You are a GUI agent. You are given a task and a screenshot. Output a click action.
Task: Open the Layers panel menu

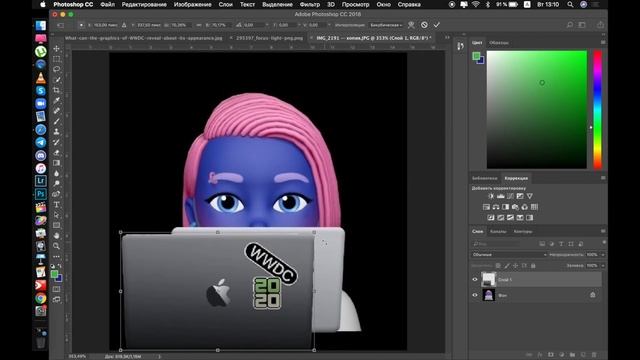(x=603, y=231)
